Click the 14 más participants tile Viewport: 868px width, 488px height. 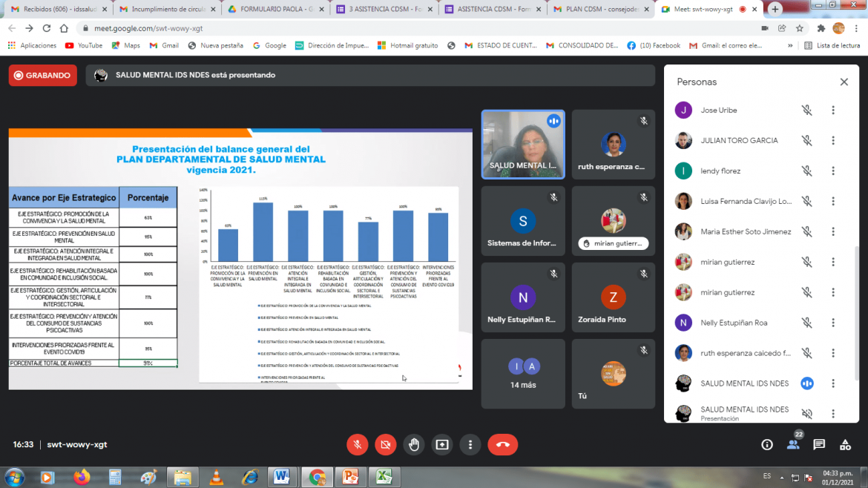click(523, 374)
